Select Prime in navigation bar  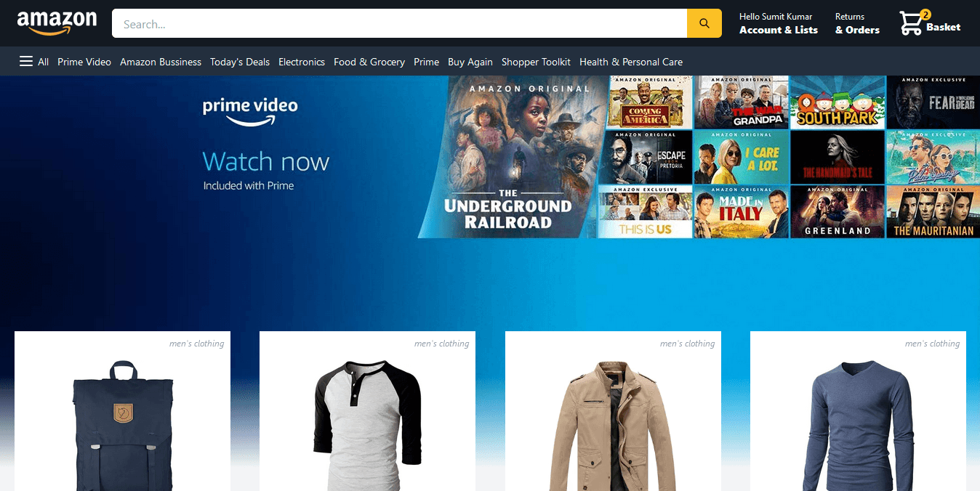426,62
